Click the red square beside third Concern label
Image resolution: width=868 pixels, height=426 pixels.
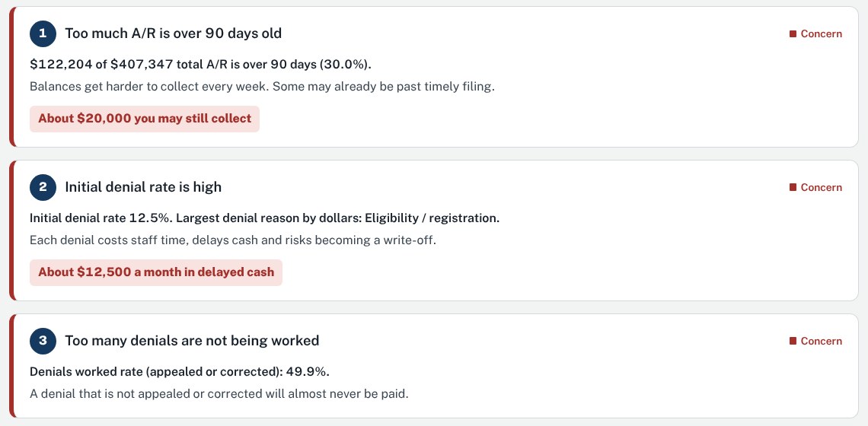pyautogui.click(x=793, y=342)
